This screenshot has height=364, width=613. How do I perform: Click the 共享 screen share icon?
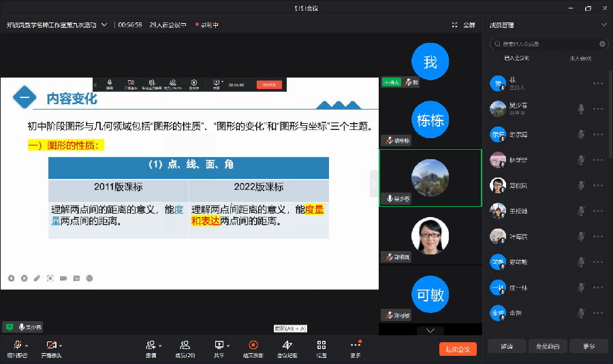[219, 346]
